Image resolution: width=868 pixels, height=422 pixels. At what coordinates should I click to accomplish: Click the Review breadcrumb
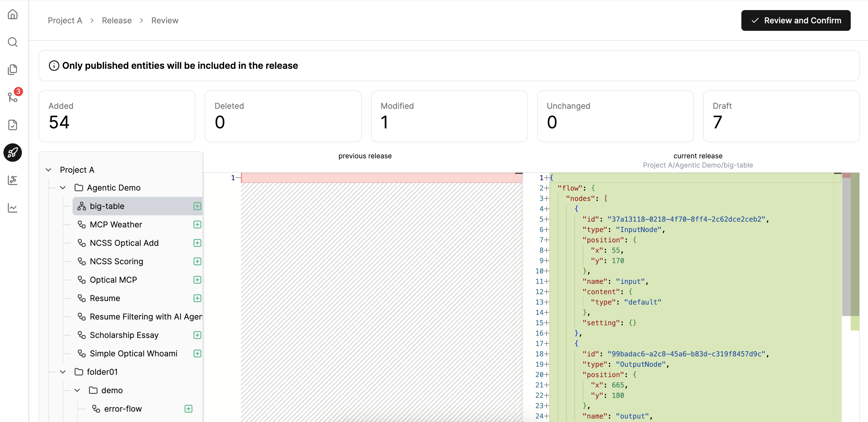tap(165, 20)
